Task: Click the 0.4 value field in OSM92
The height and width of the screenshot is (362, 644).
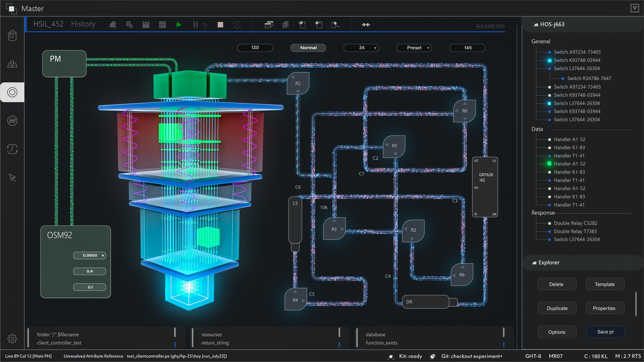Action: (90, 271)
